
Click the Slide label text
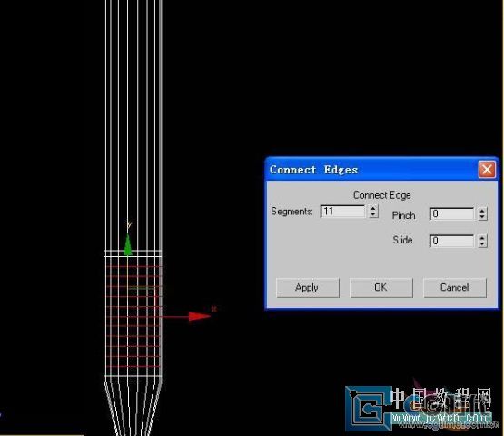(x=402, y=240)
